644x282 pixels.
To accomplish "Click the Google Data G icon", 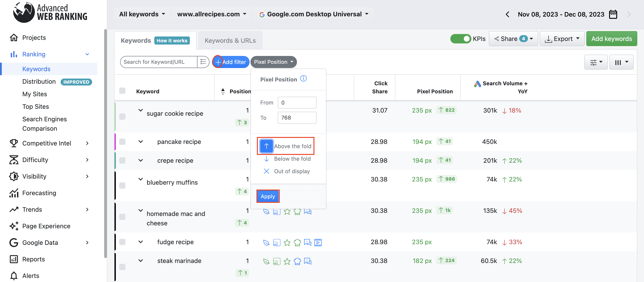I will tap(14, 242).
